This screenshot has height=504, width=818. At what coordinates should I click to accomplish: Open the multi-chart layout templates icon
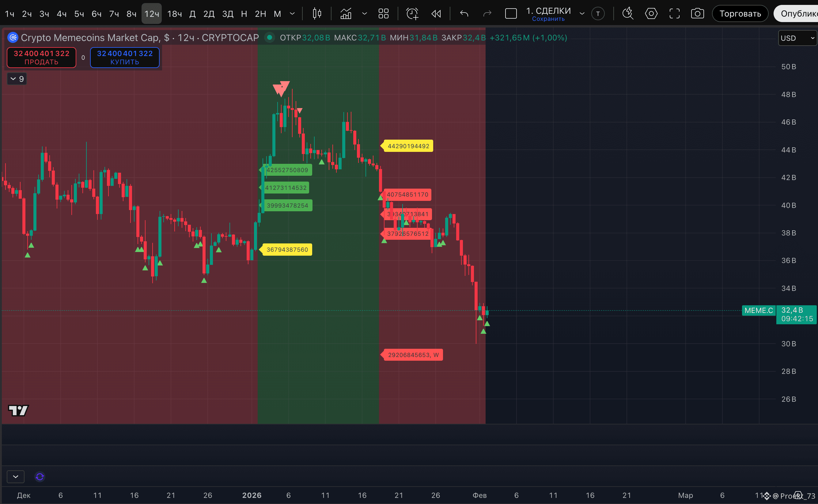point(384,14)
